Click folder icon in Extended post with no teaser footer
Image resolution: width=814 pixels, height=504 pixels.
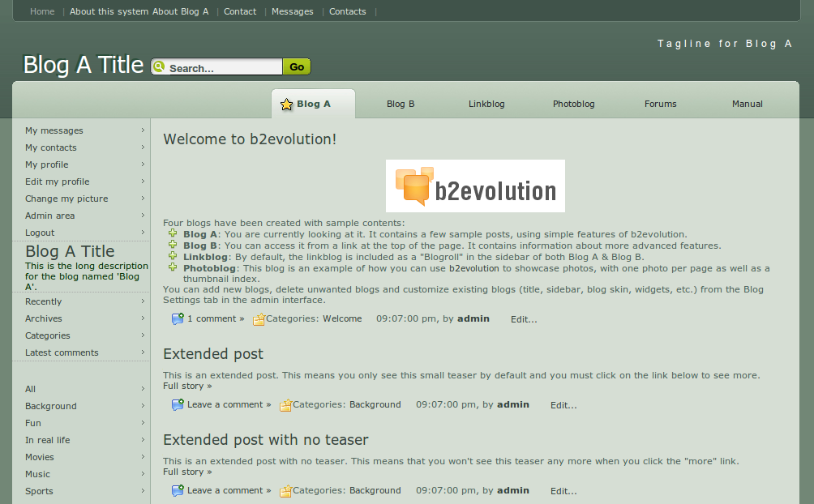tap(285, 490)
